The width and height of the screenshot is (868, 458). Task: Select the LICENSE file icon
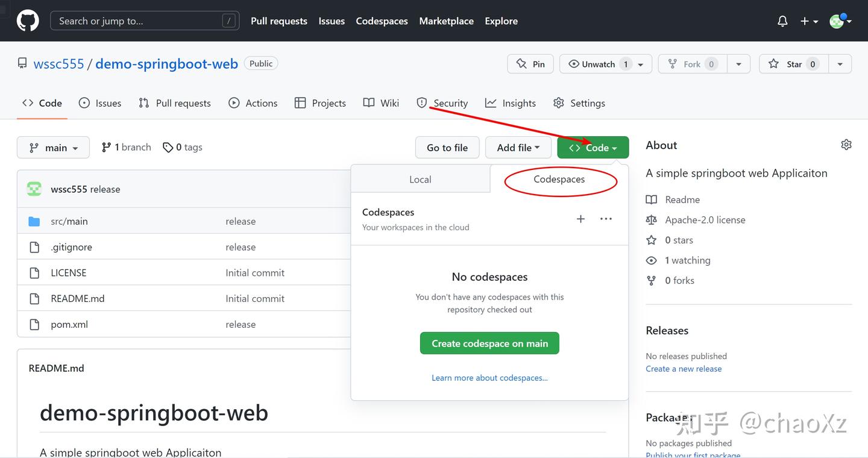(x=34, y=272)
